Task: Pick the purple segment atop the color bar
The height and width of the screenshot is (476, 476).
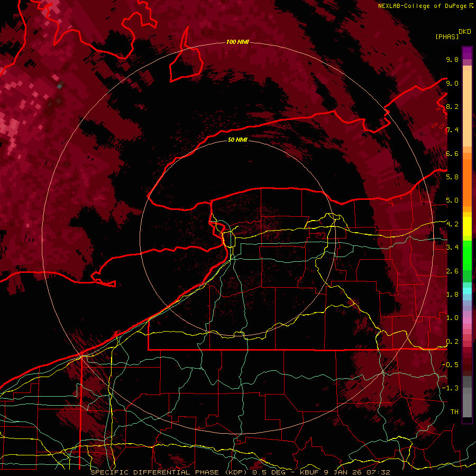Action: tap(467, 53)
